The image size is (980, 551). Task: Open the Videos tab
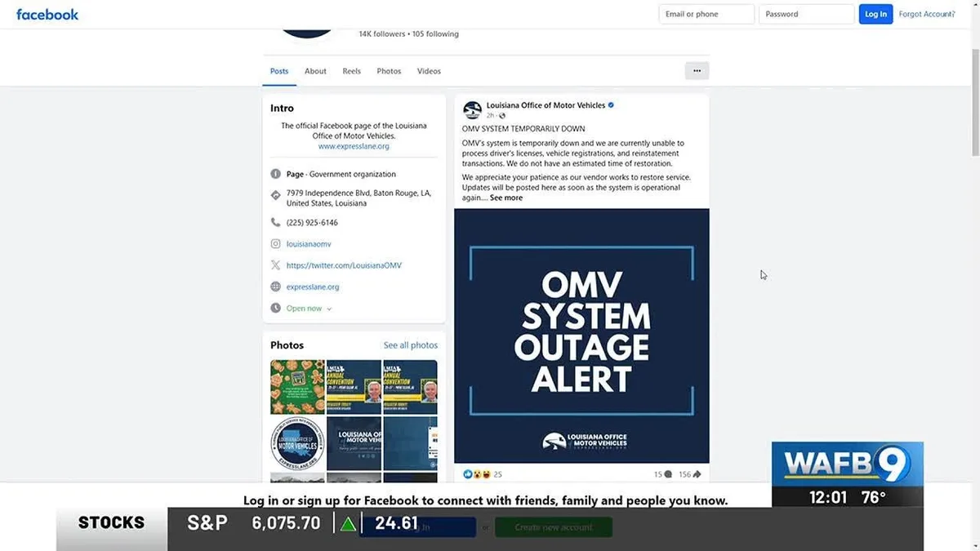pyautogui.click(x=429, y=71)
